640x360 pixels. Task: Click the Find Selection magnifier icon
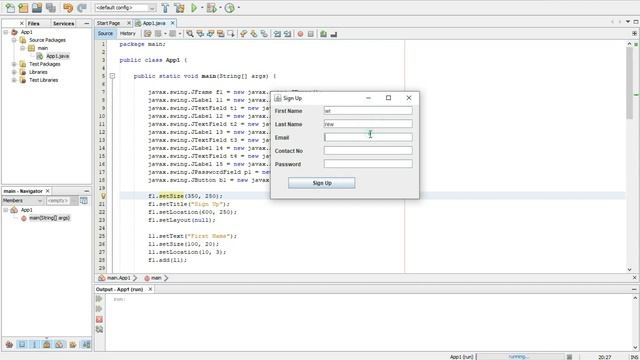190,34
